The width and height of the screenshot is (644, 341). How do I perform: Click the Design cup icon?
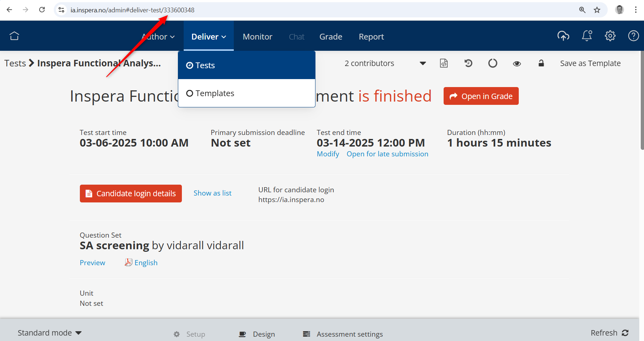[x=242, y=334]
